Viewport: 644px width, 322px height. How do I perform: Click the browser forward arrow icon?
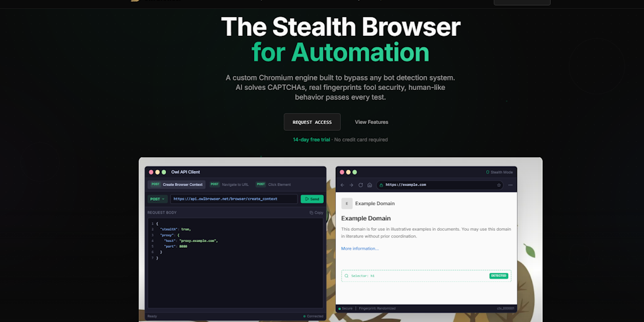coord(352,185)
